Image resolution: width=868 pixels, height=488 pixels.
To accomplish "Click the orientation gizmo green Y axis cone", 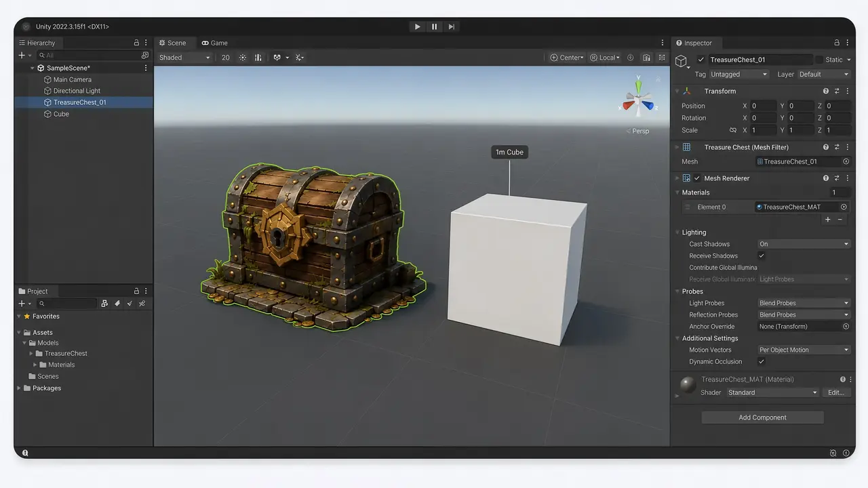I will point(638,89).
